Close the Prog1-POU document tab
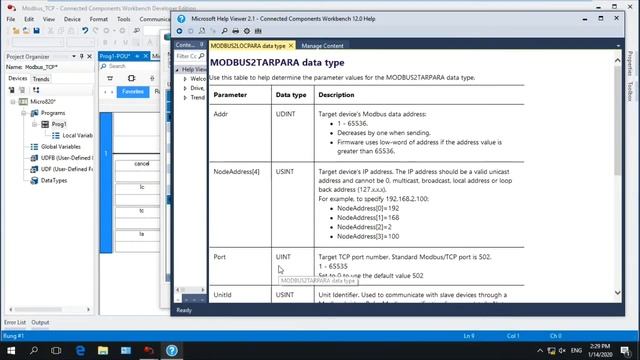 pyautogui.click(x=146, y=56)
